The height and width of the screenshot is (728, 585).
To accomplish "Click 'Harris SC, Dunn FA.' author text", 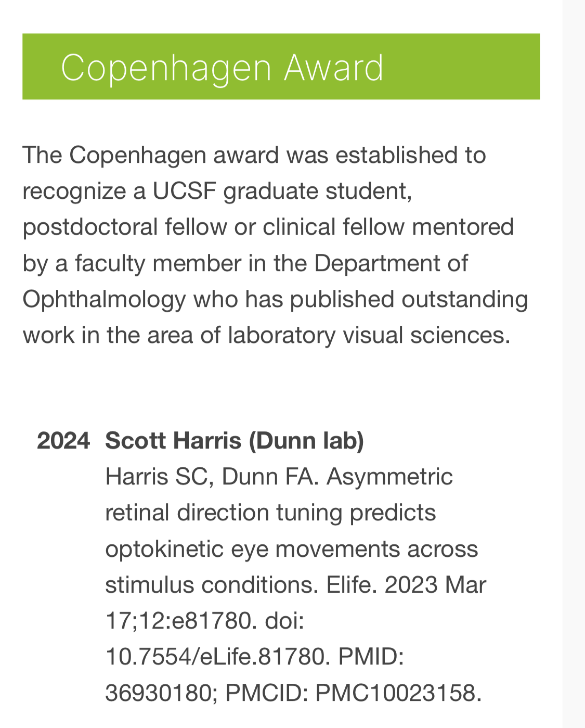I will (212, 477).
